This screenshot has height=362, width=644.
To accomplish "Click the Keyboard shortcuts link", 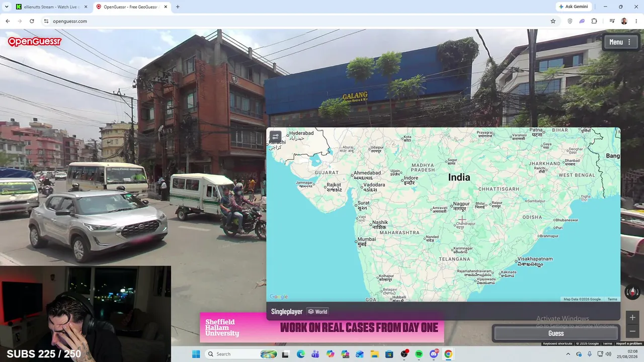I will click(557, 343).
